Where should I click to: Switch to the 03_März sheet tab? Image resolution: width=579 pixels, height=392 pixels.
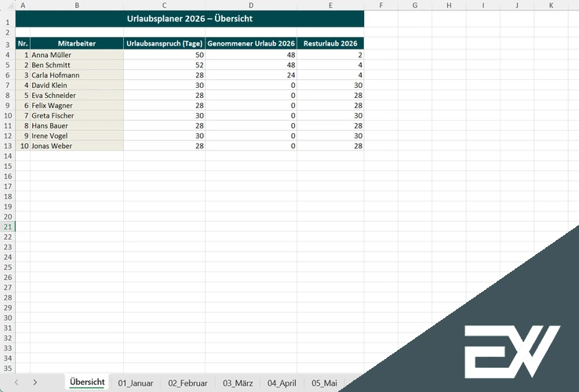click(x=238, y=383)
